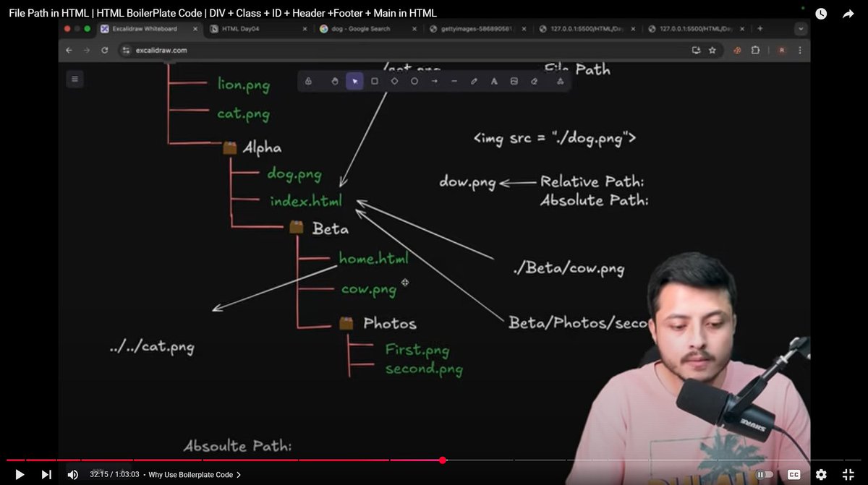The image size is (868, 485).
Task: Select the Text tool
Action: tap(494, 82)
